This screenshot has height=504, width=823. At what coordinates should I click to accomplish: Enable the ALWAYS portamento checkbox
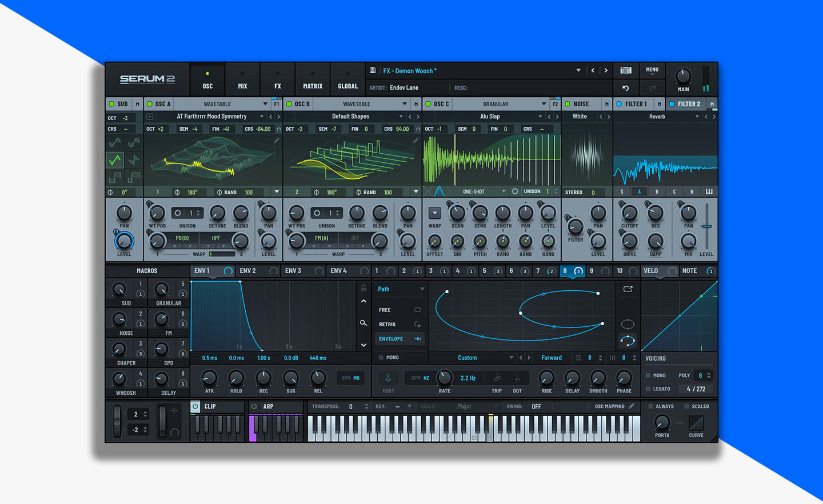[x=651, y=406]
